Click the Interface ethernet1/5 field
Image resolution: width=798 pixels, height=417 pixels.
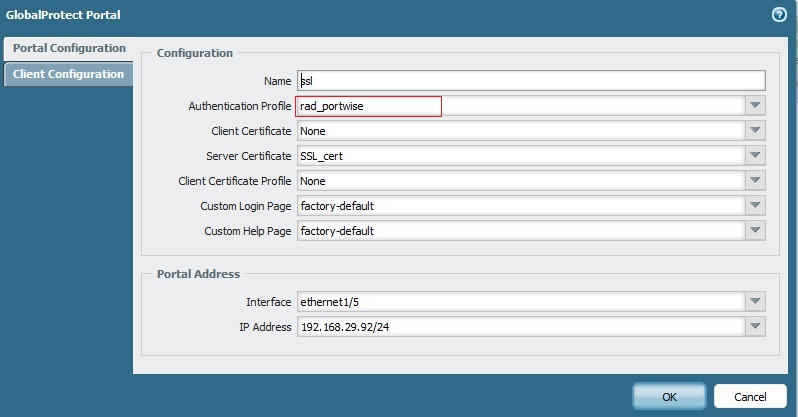click(x=520, y=301)
